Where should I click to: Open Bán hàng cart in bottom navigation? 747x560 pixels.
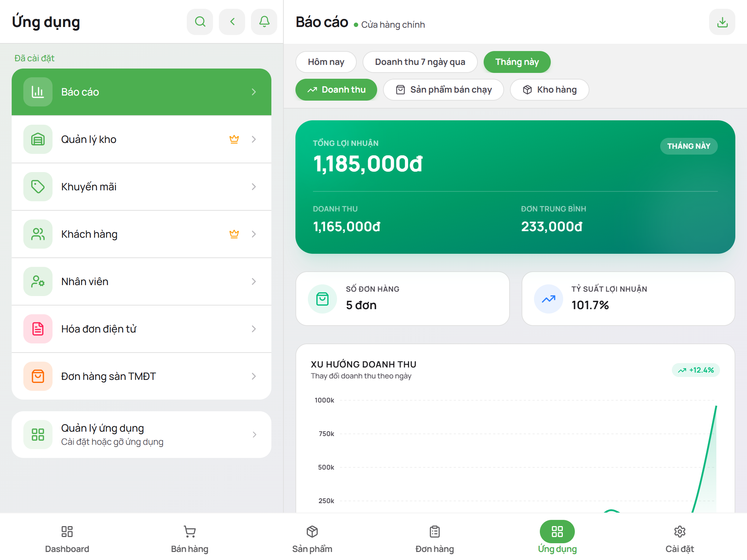(x=190, y=539)
